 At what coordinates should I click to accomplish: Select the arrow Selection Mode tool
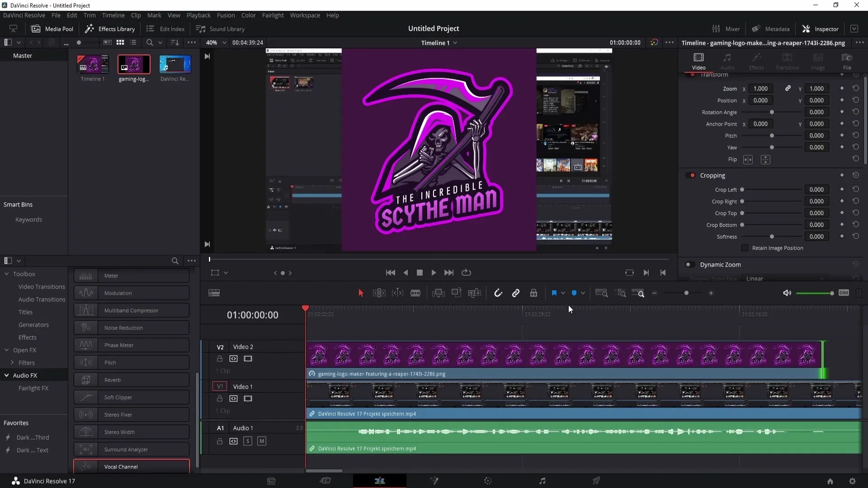tap(361, 293)
